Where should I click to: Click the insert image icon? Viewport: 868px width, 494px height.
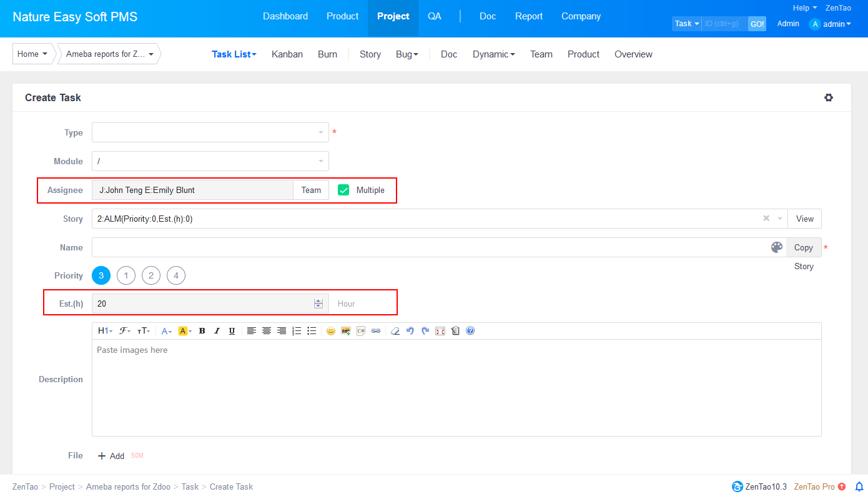[346, 331]
